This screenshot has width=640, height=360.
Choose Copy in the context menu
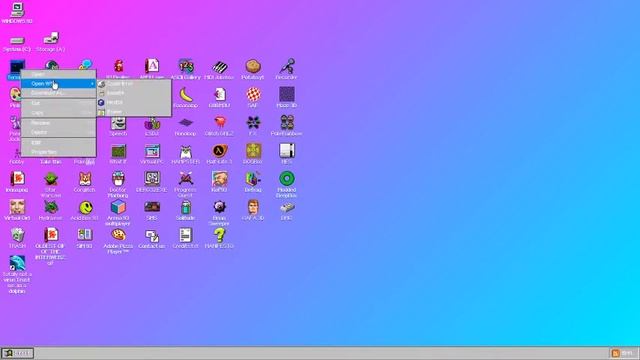pyautogui.click(x=58, y=113)
